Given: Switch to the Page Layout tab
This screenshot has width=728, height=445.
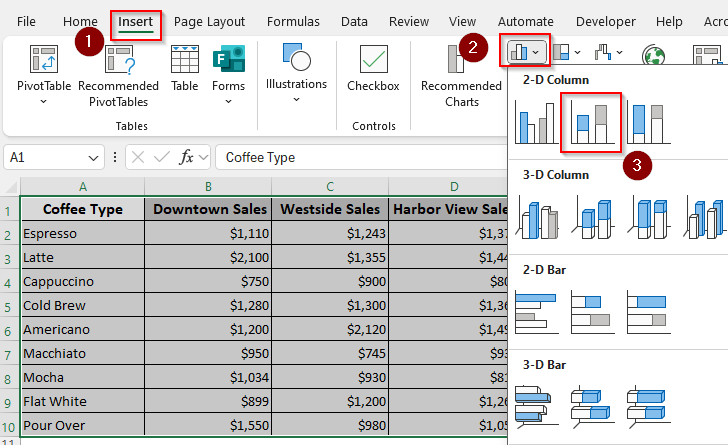Looking at the screenshot, I should click(x=209, y=21).
